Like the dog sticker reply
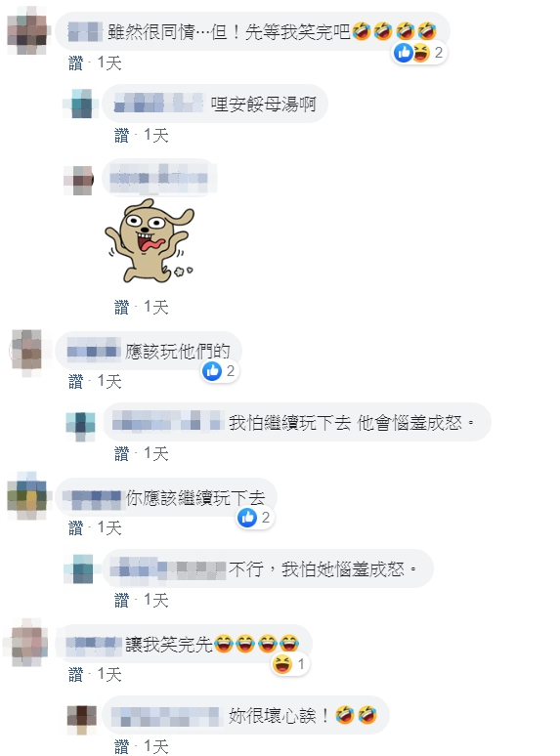 (x=121, y=307)
